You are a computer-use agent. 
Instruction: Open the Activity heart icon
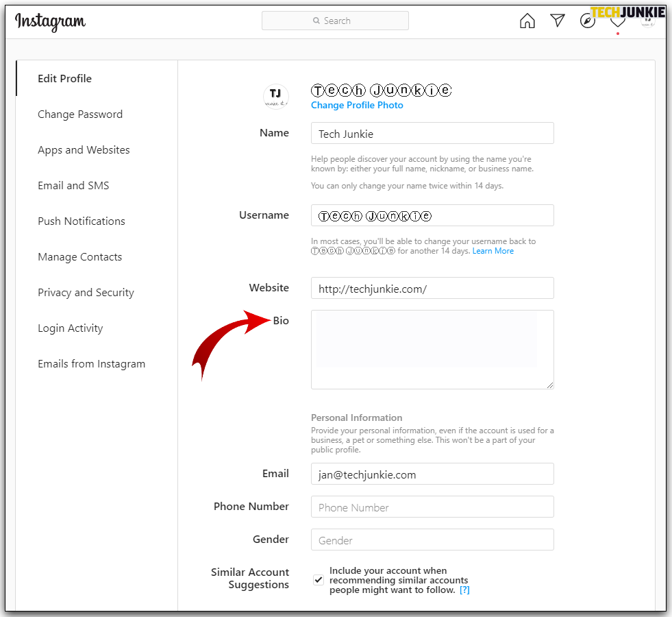point(617,21)
